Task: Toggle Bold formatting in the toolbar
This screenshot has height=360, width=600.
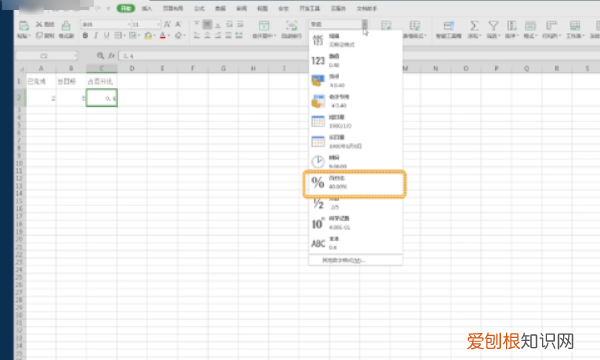Action: pos(85,36)
